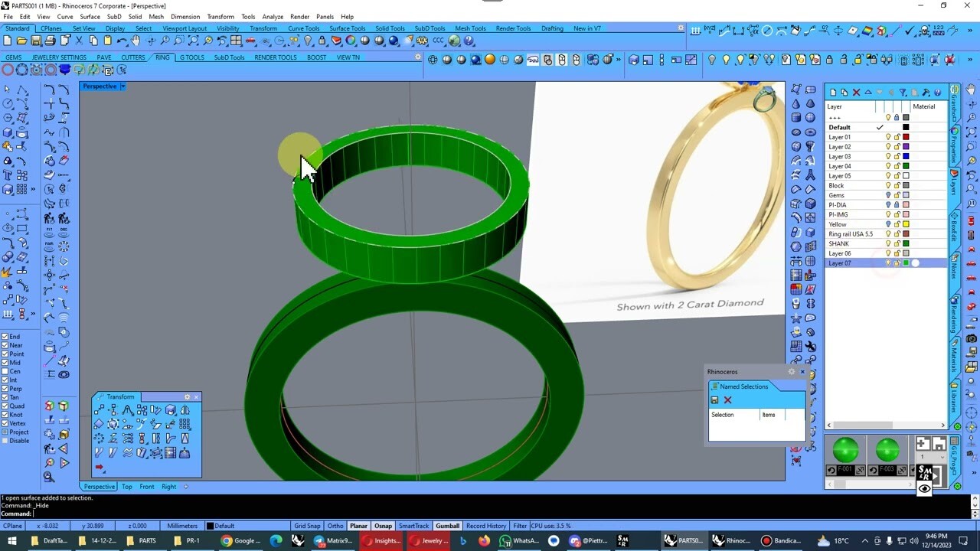
Task: Click the save named selection icon
Action: click(x=714, y=399)
